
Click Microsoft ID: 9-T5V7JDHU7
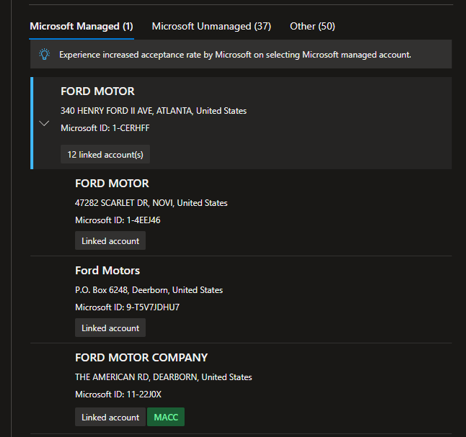pyautogui.click(x=127, y=307)
